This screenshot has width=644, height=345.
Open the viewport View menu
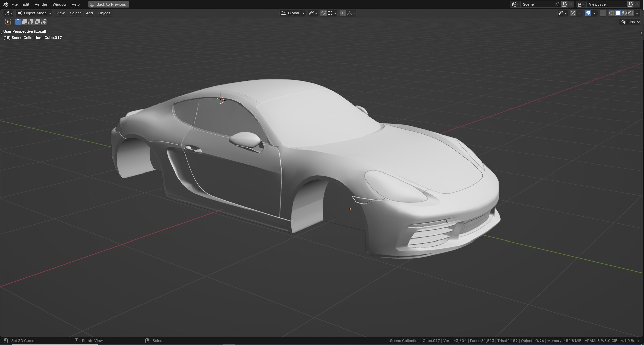pyautogui.click(x=60, y=13)
